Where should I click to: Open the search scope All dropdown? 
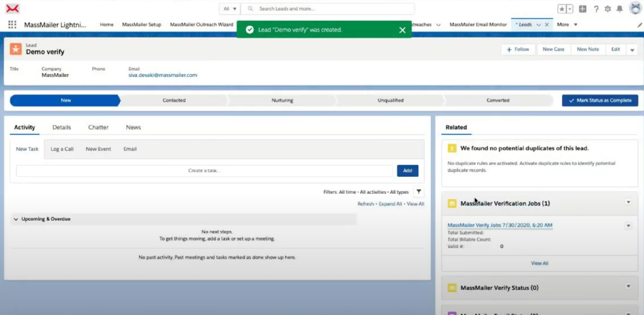[230, 9]
